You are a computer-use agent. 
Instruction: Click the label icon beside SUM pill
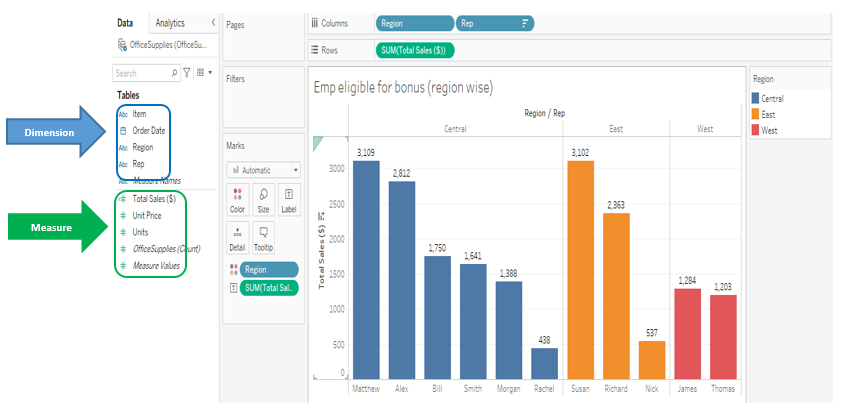(233, 288)
